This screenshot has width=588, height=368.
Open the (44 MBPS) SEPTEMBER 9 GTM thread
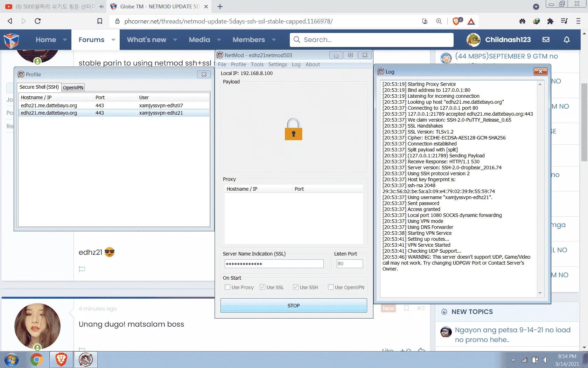point(506,56)
